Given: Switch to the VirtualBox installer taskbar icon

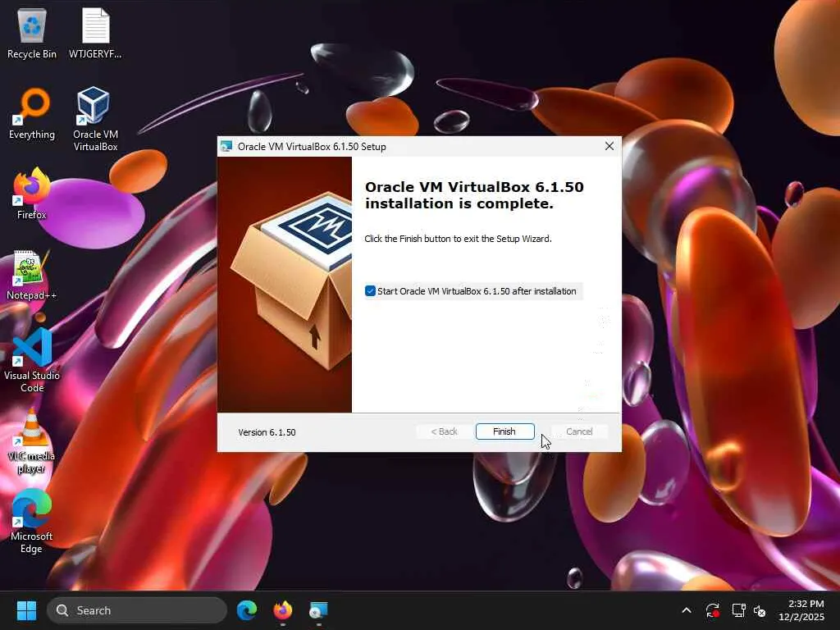Looking at the screenshot, I should tap(319, 610).
